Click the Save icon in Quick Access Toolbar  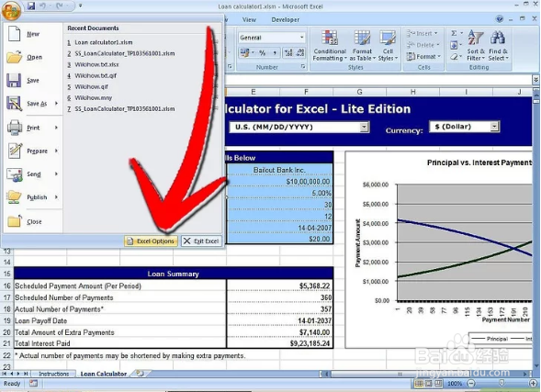(x=31, y=6)
